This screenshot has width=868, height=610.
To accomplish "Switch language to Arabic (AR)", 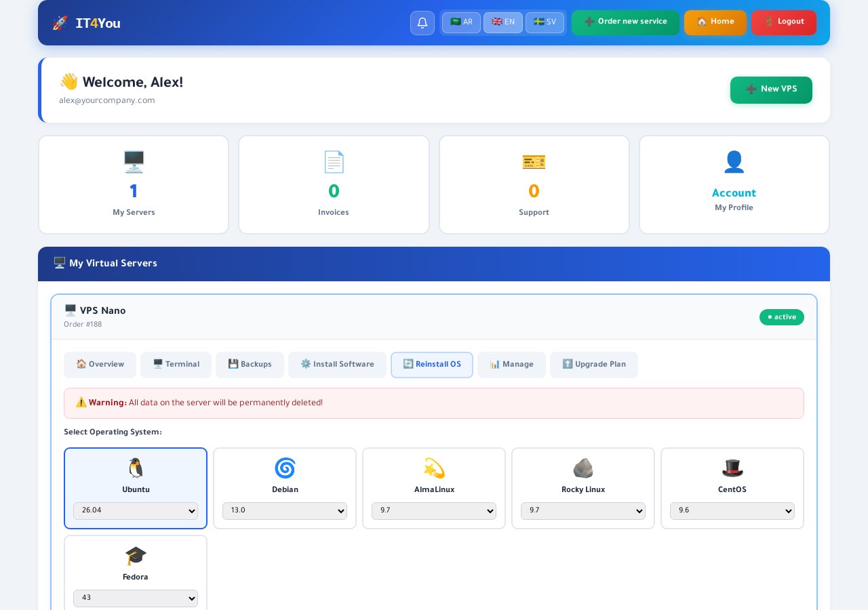I will pyautogui.click(x=461, y=22).
